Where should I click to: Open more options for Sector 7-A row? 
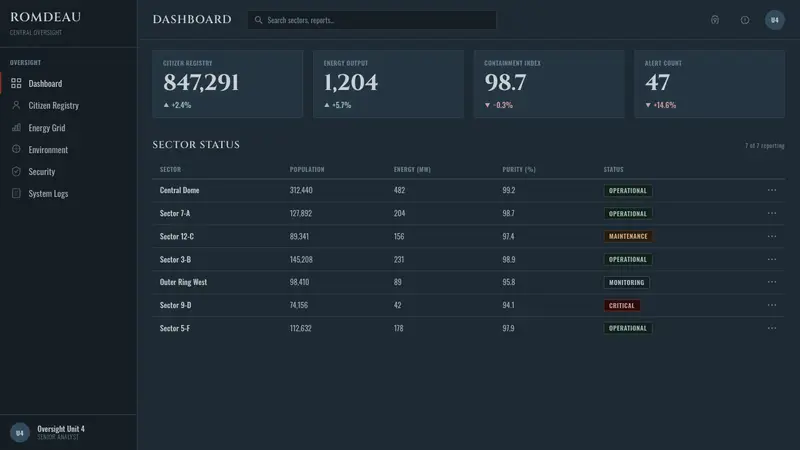click(772, 213)
